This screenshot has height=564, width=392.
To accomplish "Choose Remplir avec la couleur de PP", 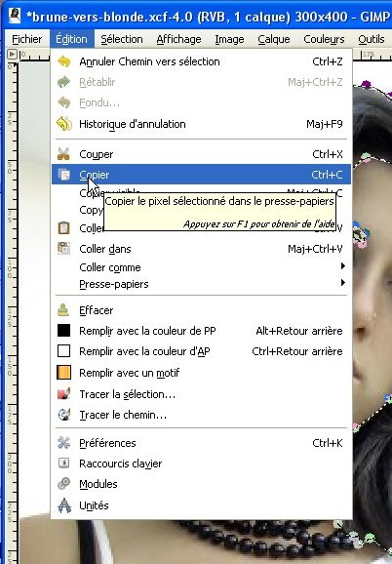I will [x=201, y=331].
